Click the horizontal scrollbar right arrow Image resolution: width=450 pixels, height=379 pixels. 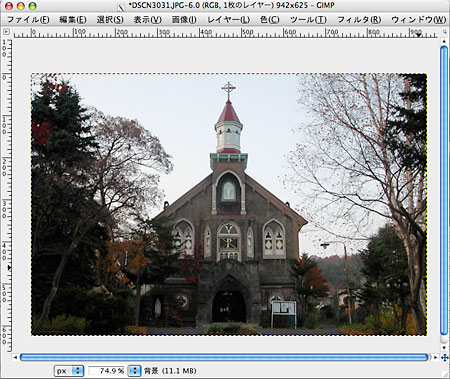coord(435,357)
